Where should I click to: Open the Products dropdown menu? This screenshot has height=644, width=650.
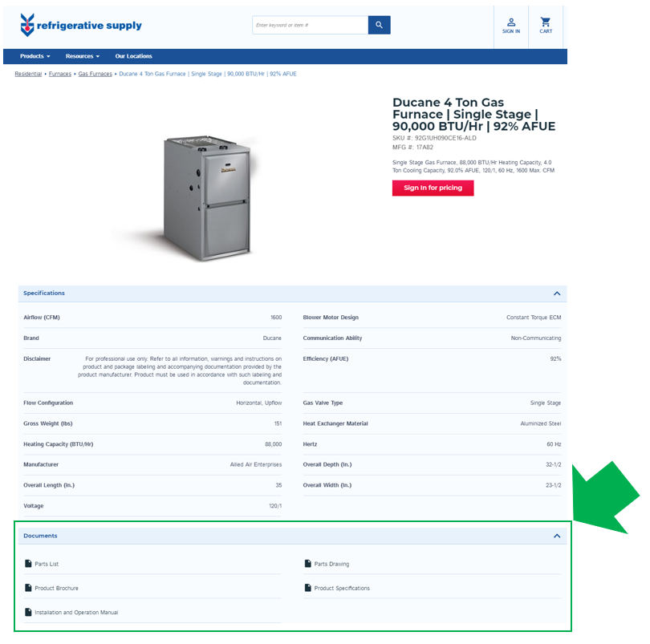point(35,56)
